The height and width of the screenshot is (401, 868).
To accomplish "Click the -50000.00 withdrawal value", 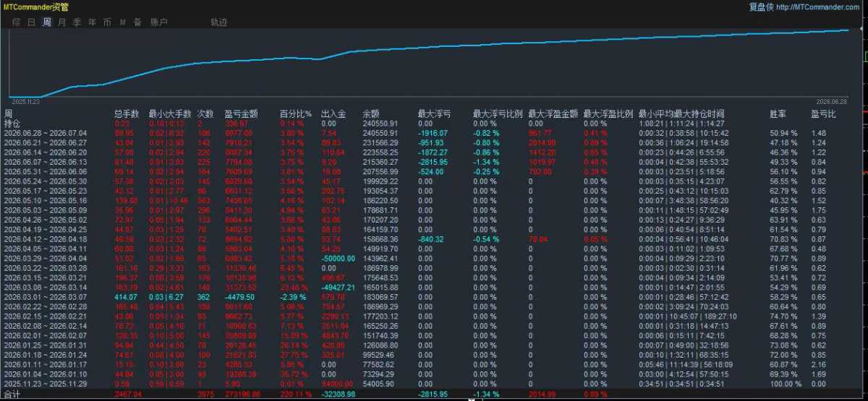I will pos(337,257).
